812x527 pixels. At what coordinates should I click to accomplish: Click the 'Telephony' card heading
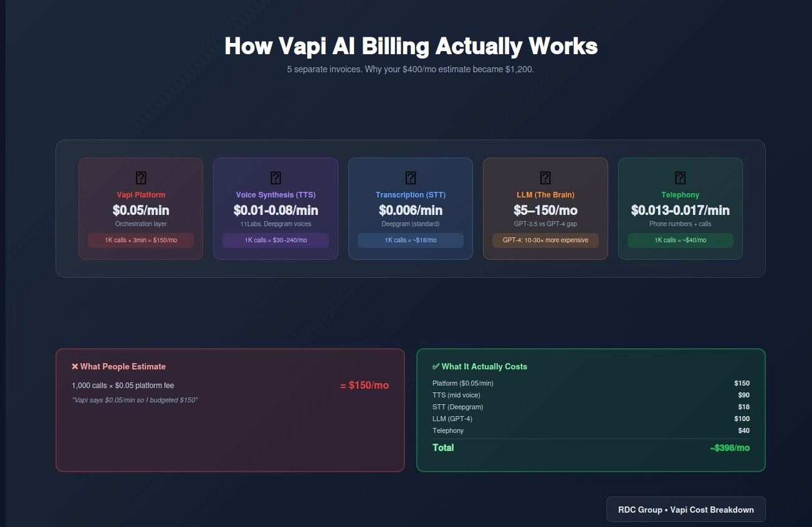(680, 195)
